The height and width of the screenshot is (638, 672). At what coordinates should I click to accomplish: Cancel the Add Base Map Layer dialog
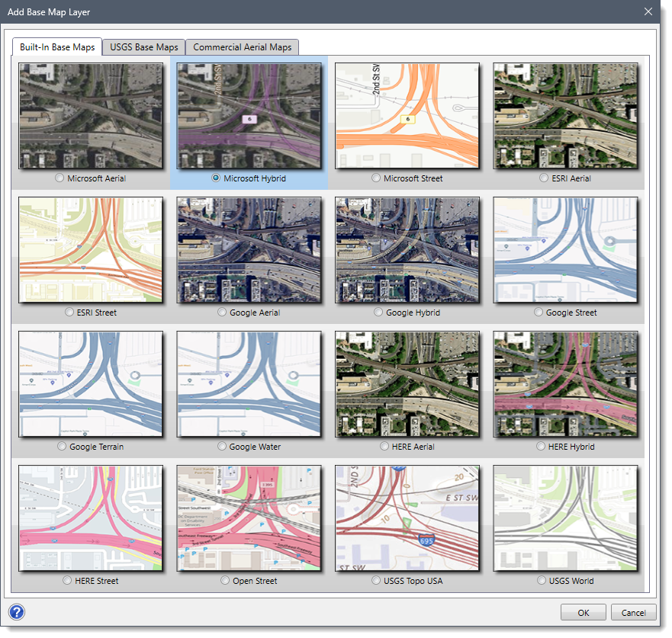pyautogui.click(x=633, y=612)
